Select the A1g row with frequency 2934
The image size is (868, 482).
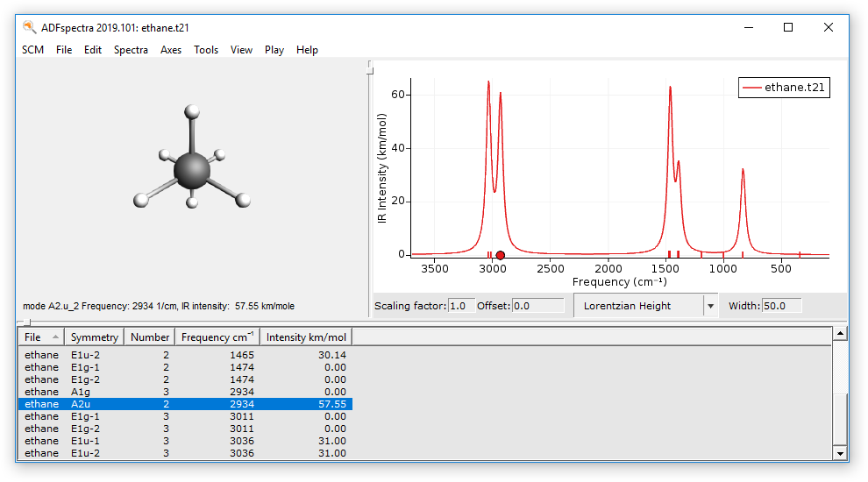[x=186, y=391]
